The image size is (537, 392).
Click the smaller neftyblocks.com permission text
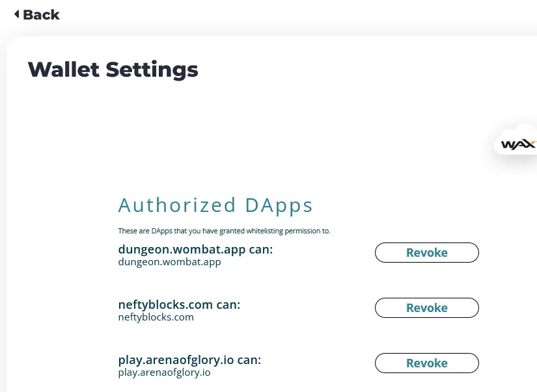(156, 317)
